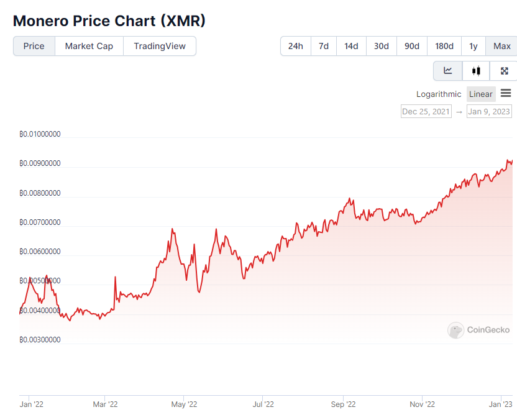Choose the 30d time range

(382, 46)
